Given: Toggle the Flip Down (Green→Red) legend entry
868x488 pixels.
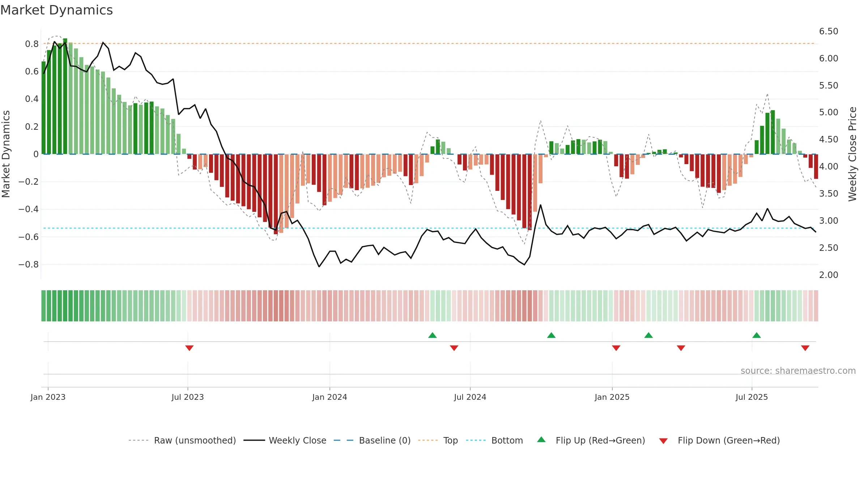Looking at the screenshot, I should point(719,440).
